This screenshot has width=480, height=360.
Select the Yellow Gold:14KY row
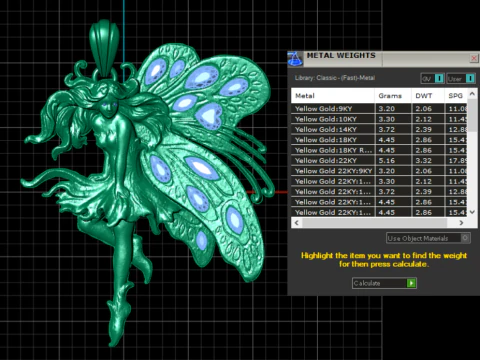point(379,129)
